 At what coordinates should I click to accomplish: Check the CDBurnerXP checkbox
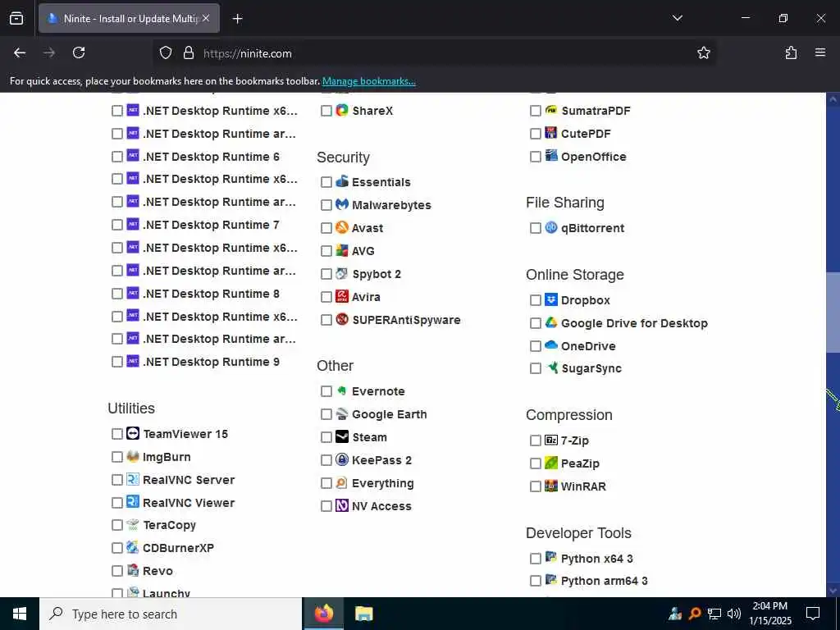click(116, 548)
